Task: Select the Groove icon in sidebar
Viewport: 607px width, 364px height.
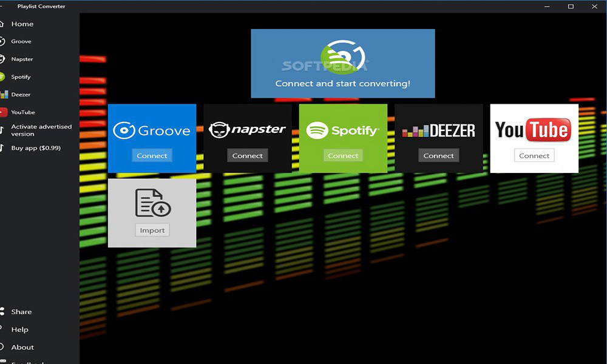Action: [x=2, y=41]
